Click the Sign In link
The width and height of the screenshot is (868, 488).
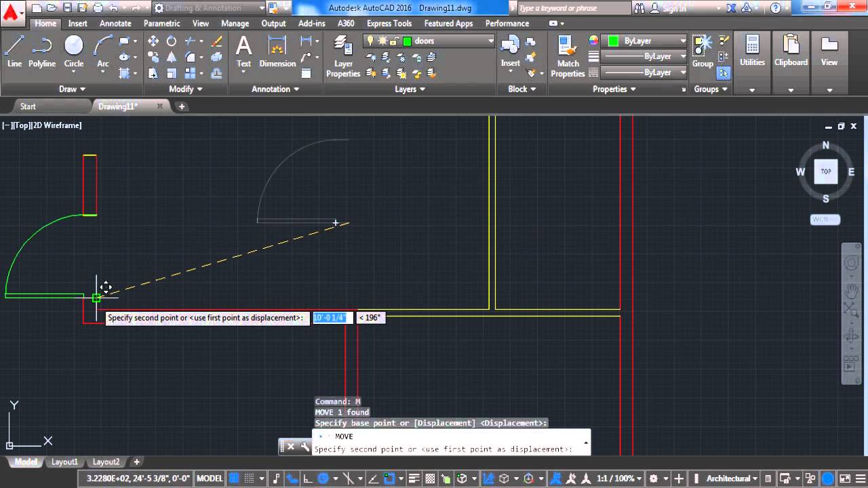(x=674, y=9)
